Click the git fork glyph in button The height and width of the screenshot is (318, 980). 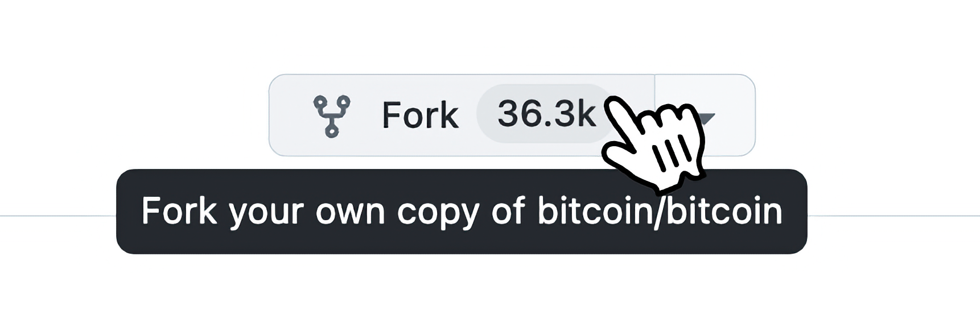[x=332, y=116]
